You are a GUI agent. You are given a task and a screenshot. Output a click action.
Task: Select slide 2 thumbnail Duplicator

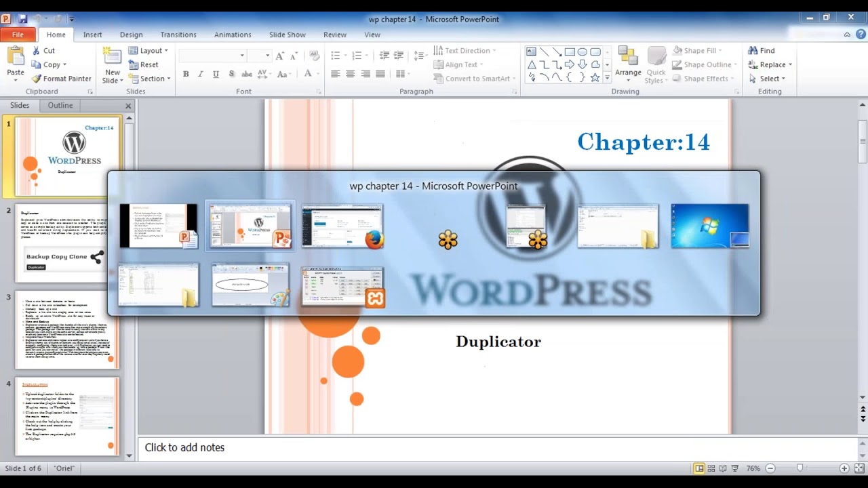(66, 243)
